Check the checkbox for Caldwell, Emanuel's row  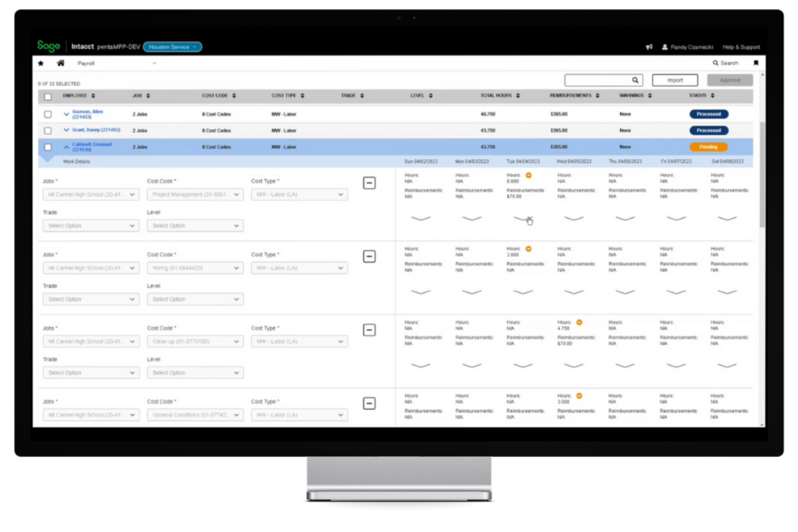pyautogui.click(x=47, y=146)
